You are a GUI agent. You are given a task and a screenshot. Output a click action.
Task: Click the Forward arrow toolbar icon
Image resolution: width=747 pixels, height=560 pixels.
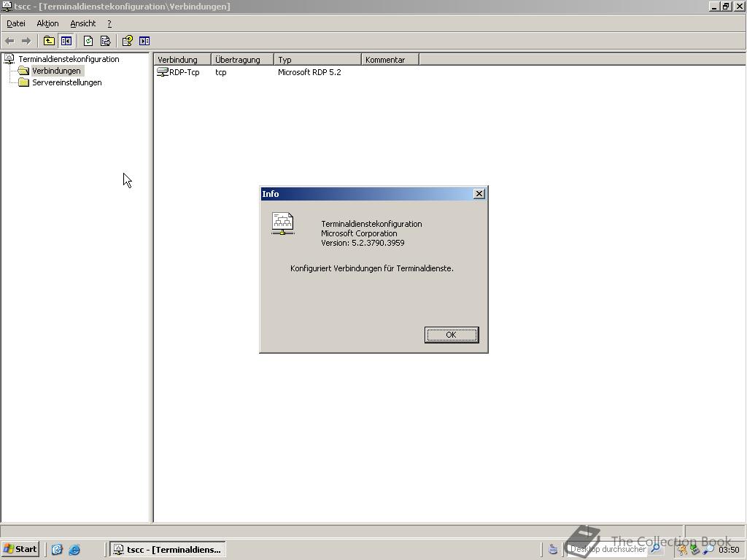click(x=26, y=41)
